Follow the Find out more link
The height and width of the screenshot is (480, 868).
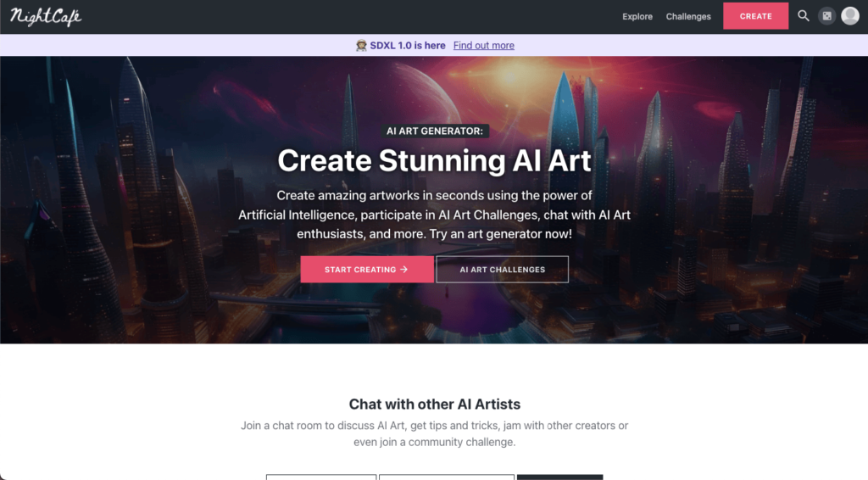(484, 46)
